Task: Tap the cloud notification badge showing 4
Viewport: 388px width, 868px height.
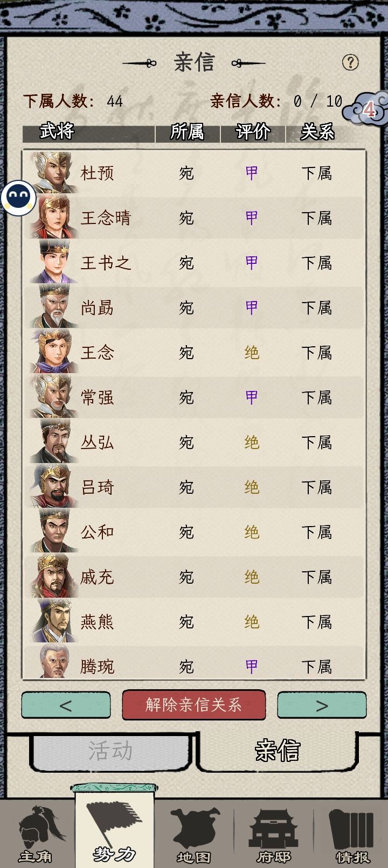Action: 369,109
